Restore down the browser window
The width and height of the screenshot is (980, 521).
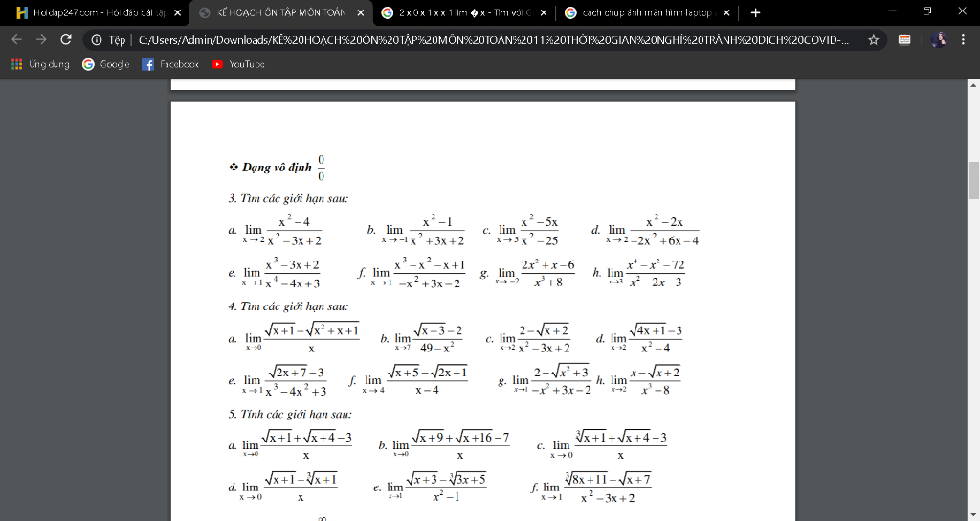(x=926, y=11)
